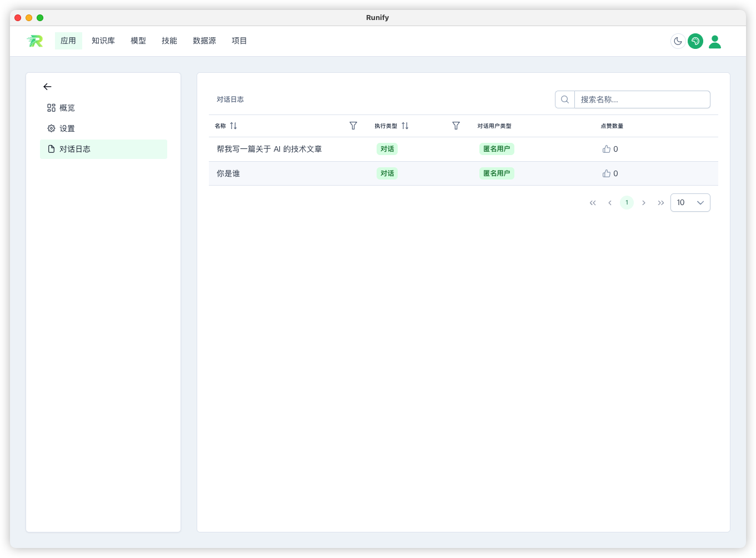Open the theme palette icon
This screenshot has width=756, height=558.
[695, 41]
